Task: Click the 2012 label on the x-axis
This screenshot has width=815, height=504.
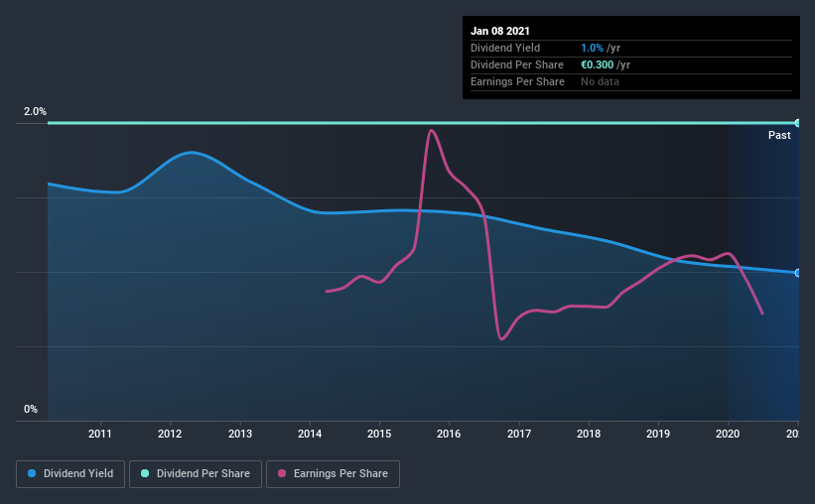Action: tap(170, 434)
